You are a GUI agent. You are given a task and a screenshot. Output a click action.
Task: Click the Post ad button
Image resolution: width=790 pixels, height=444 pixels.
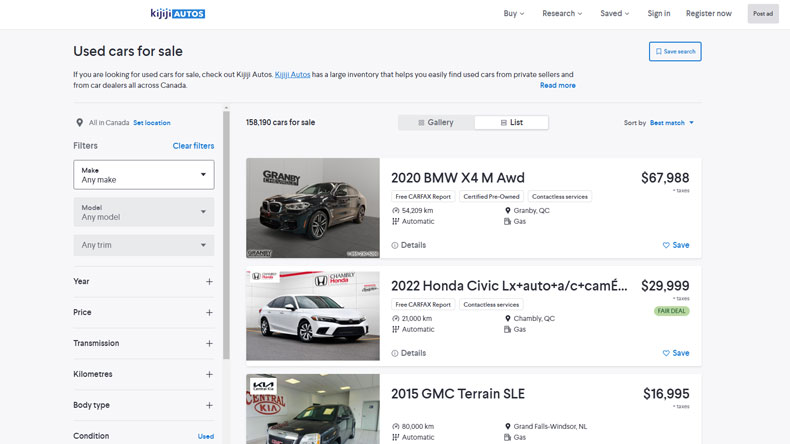(763, 14)
